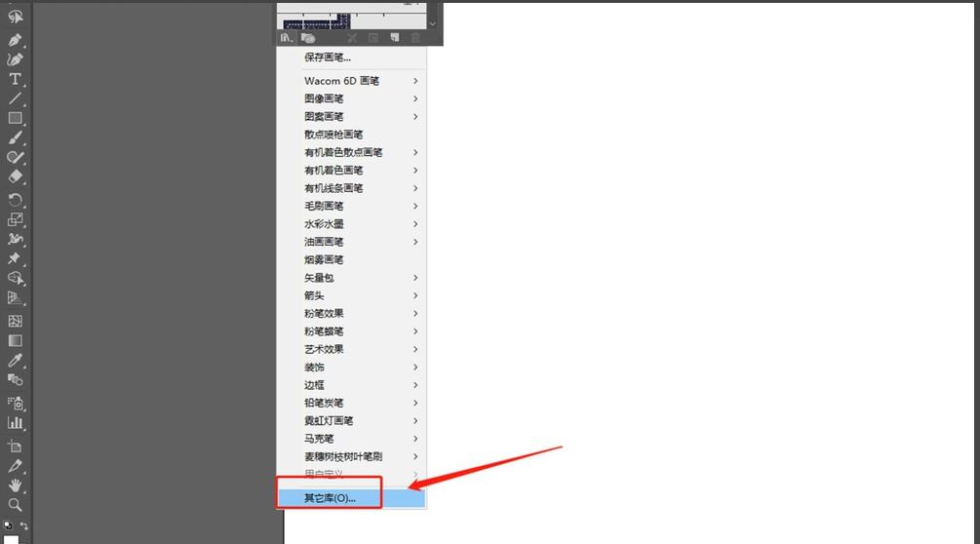Select the Artboard tool
980x544 pixels.
(x=15, y=446)
